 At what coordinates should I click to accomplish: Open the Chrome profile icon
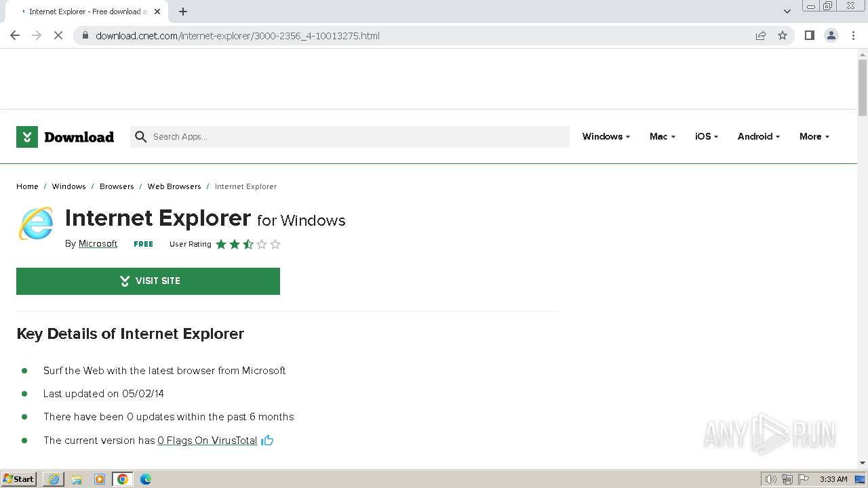[831, 35]
